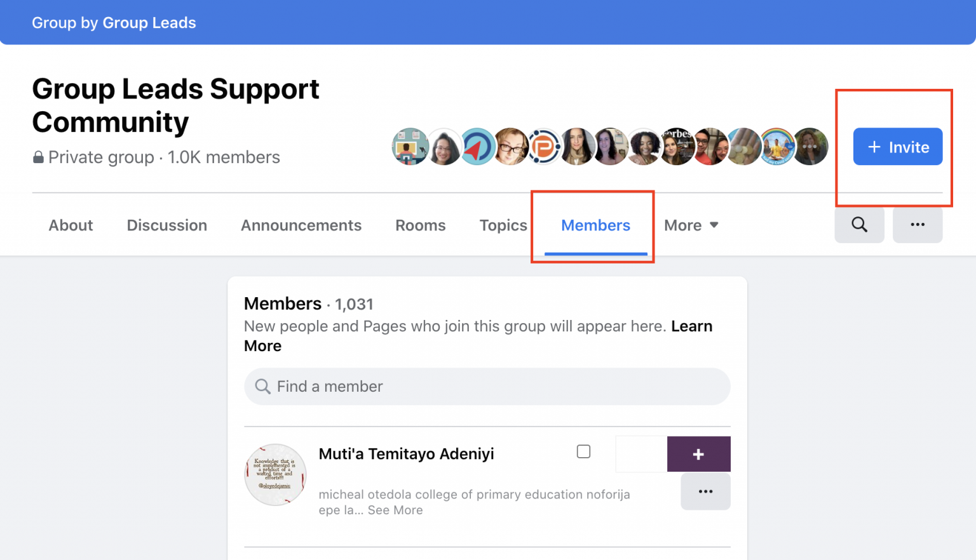
Task: Click the three-dot group options icon
Action: (x=918, y=225)
